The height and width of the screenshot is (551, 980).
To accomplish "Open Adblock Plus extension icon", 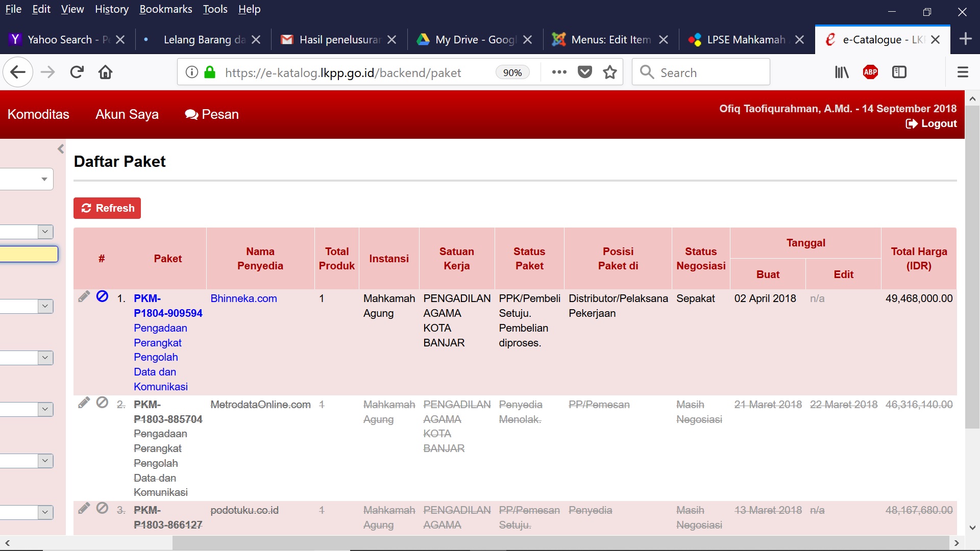I will (870, 72).
